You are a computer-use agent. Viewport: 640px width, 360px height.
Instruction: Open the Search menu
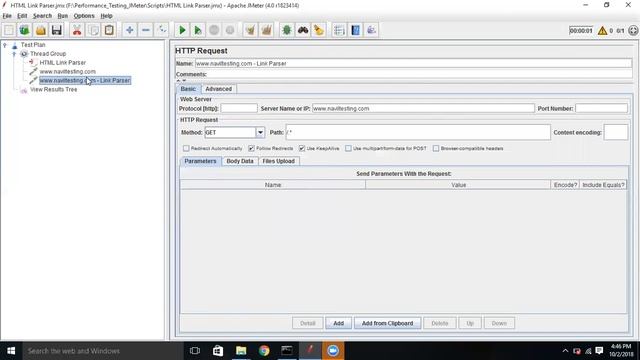click(x=42, y=16)
